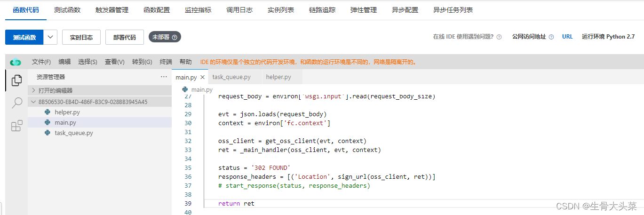
Task: Click commented start_response line
Action: 294,186
